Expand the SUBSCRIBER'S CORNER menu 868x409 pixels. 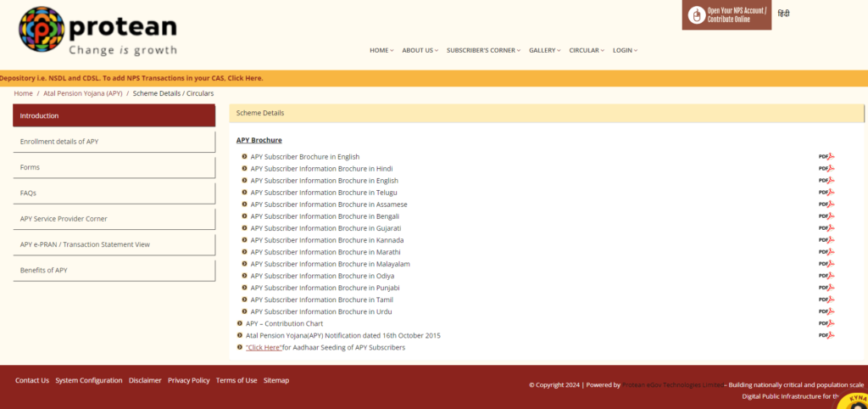click(x=483, y=50)
